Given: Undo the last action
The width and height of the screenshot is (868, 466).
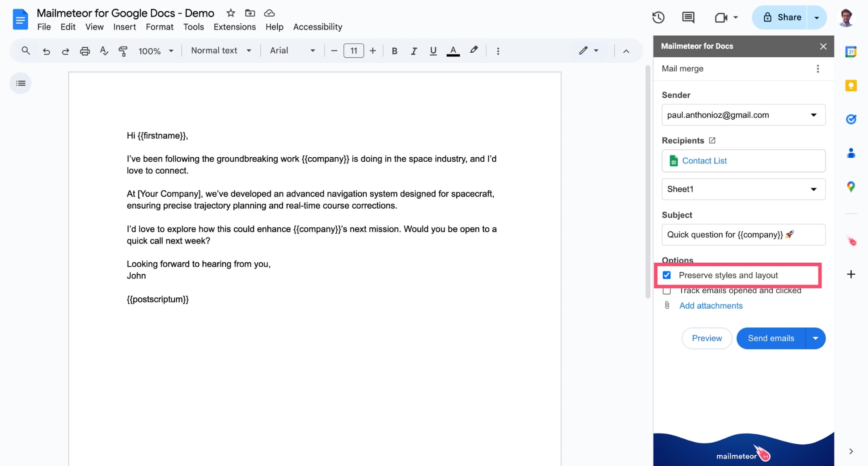Looking at the screenshot, I should coord(46,51).
